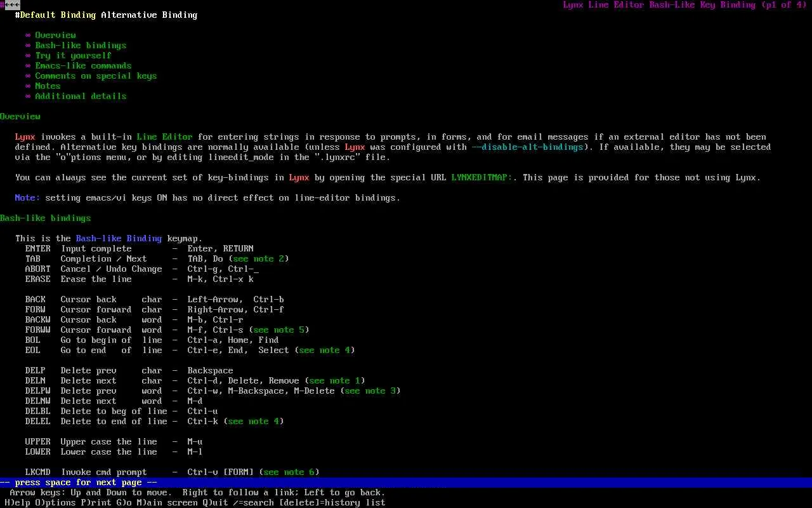Select the 'DELPW' keymap entry name
812x508 pixels.
(38, 391)
